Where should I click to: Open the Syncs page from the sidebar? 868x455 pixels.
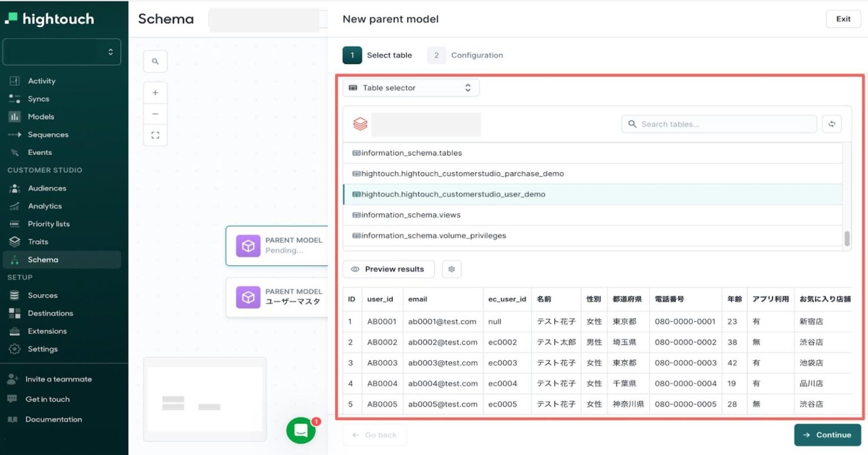coord(39,98)
